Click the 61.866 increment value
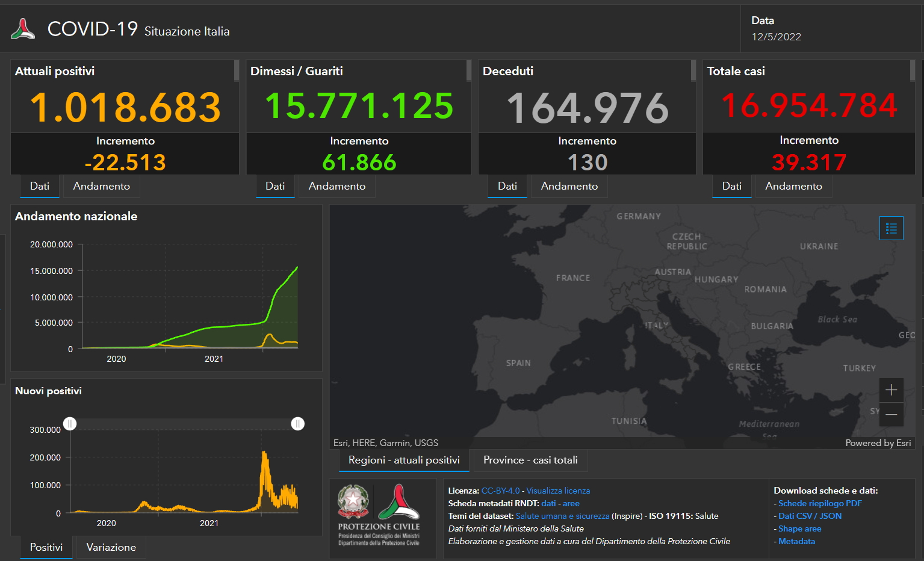 (359, 163)
